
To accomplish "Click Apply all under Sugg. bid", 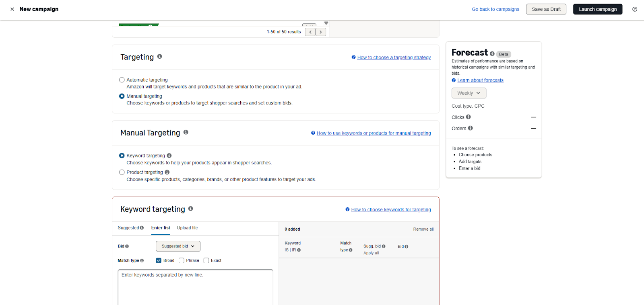I will [x=371, y=253].
